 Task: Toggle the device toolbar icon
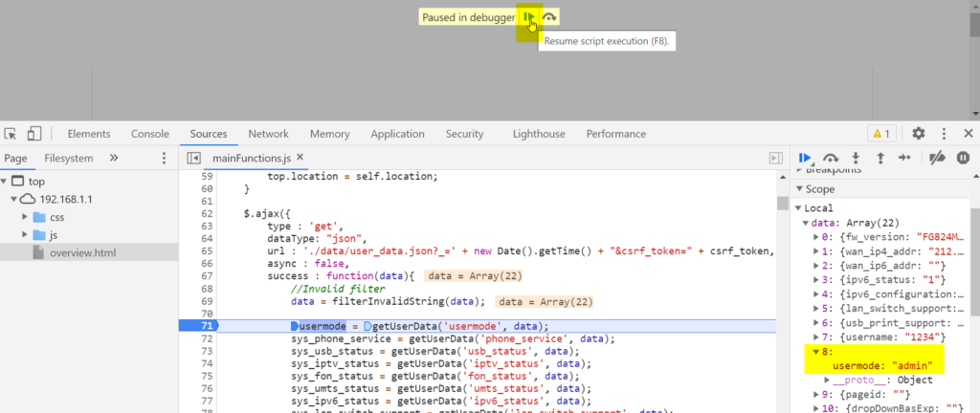(x=34, y=134)
